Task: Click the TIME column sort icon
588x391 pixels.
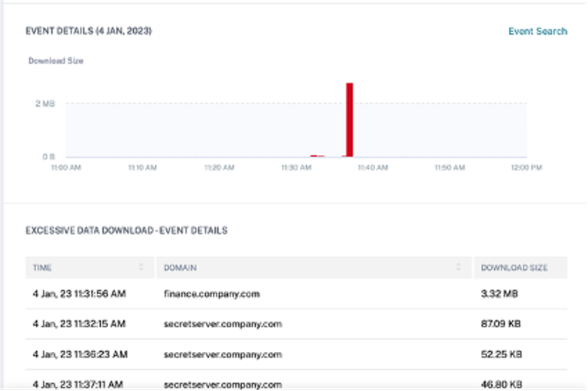Action: pos(141,268)
